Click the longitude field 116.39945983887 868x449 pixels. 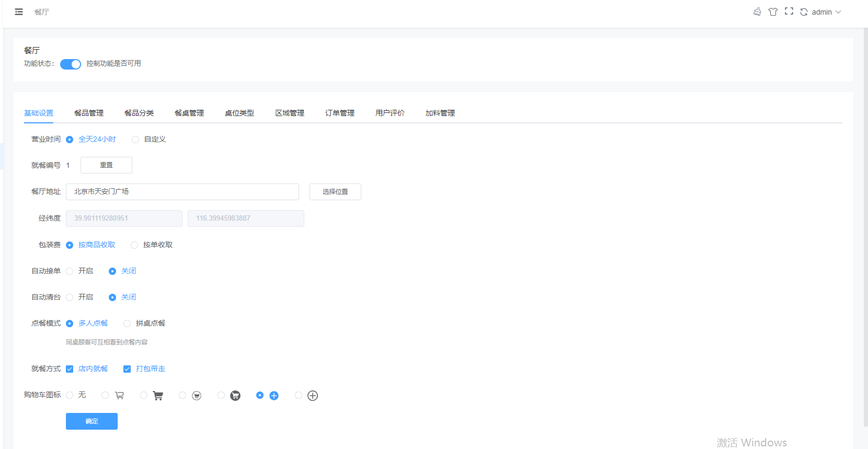(x=246, y=218)
